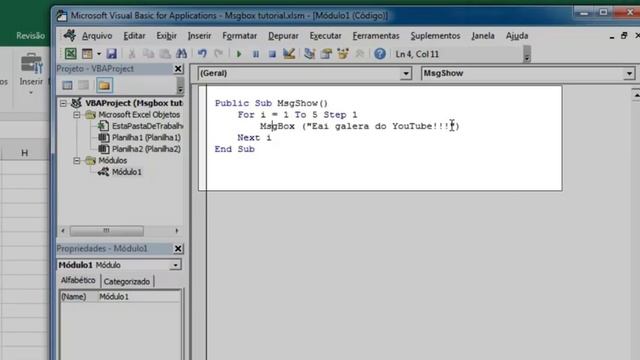Open the MsgShow procedure dropdown
Viewport: 640px width, 360px height.
click(x=629, y=73)
